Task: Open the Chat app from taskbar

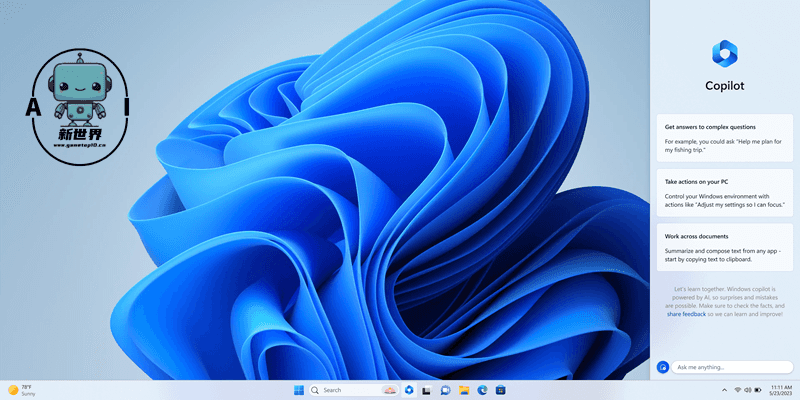Action: (x=445, y=390)
